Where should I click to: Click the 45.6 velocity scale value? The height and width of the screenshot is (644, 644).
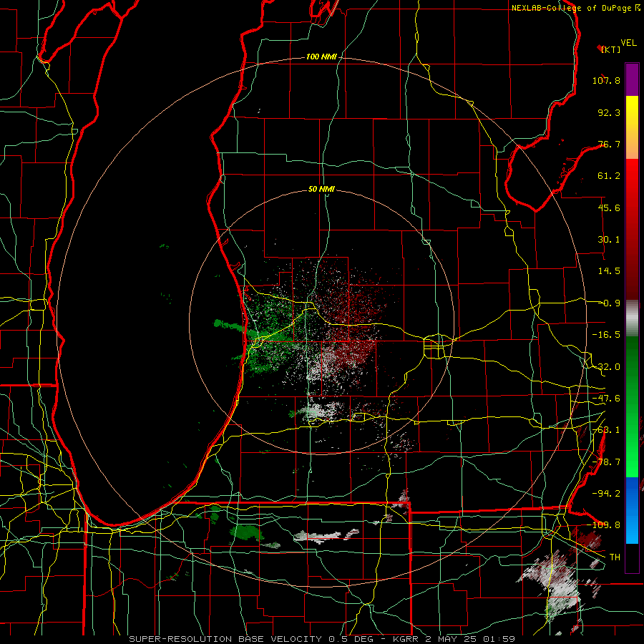tap(609, 208)
